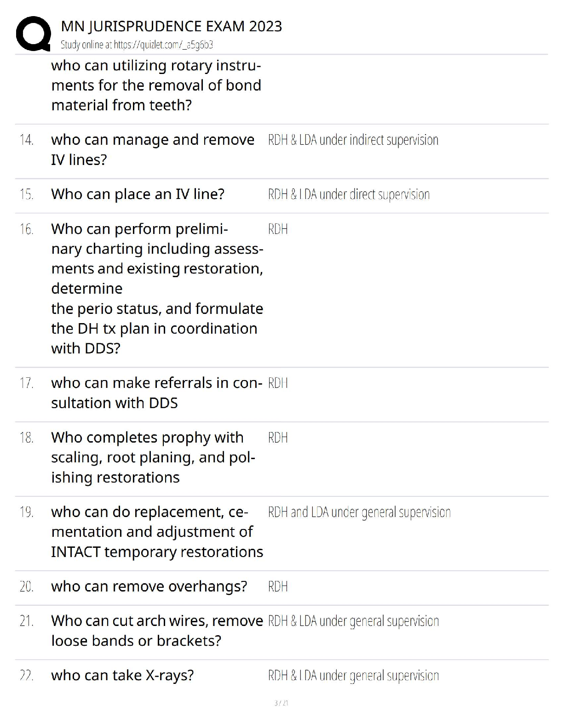The width and height of the screenshot is (563, 728).
Task: Click the RDH answer for question 18
Action: (x=278, y=438)
